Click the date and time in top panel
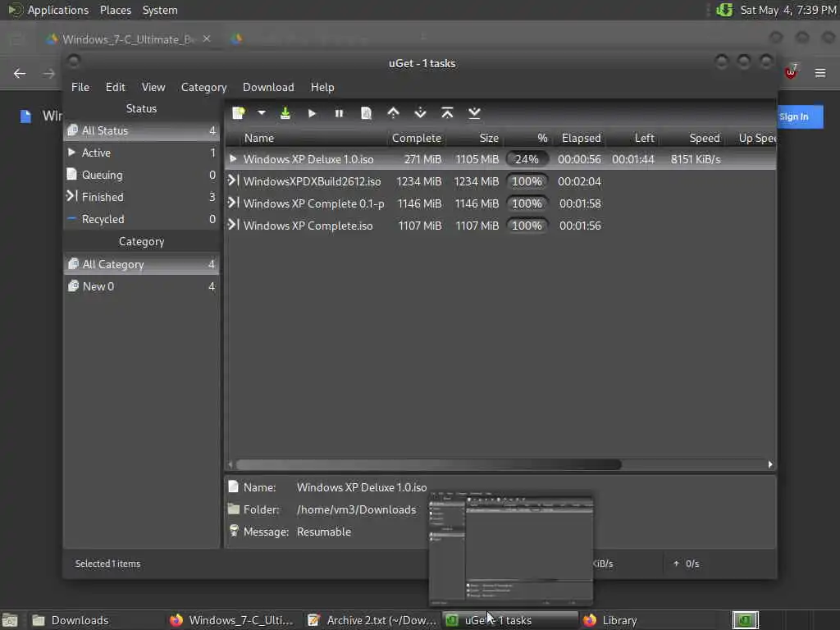The width and height of the screenshot is (840, 630). [x=788, y=10]
